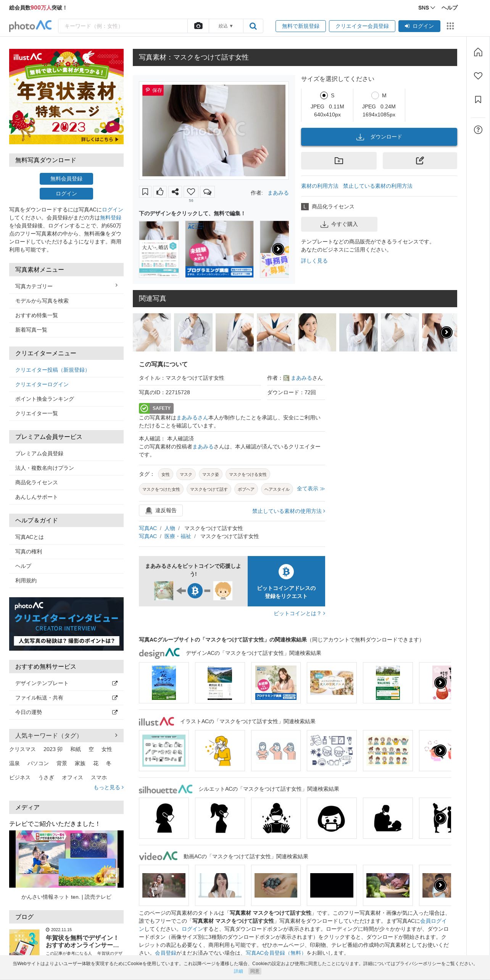Click 無料で新規登録 header button
Screen dimensions: 490x980
click(x=301, y=26)
